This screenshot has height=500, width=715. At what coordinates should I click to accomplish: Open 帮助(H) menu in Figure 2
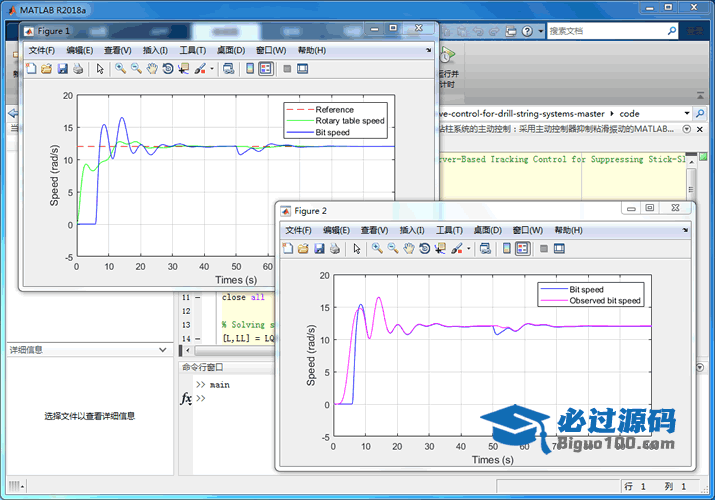point(568,230)
